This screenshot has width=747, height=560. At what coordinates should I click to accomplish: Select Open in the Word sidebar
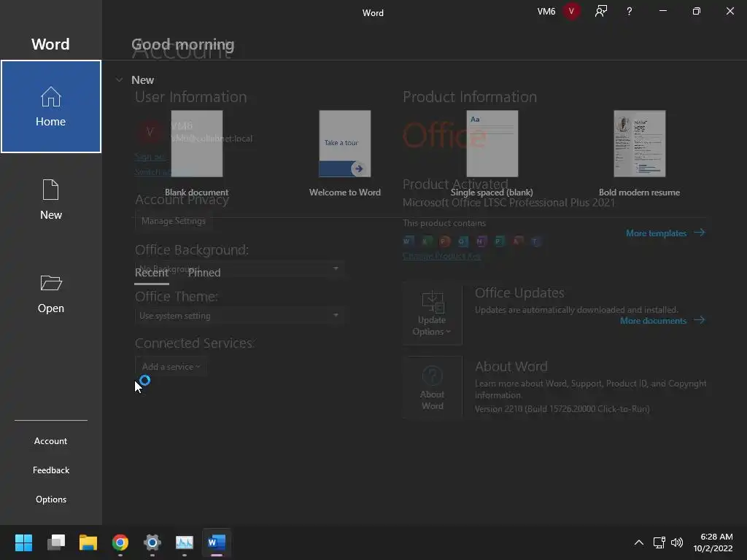point(51,293)
